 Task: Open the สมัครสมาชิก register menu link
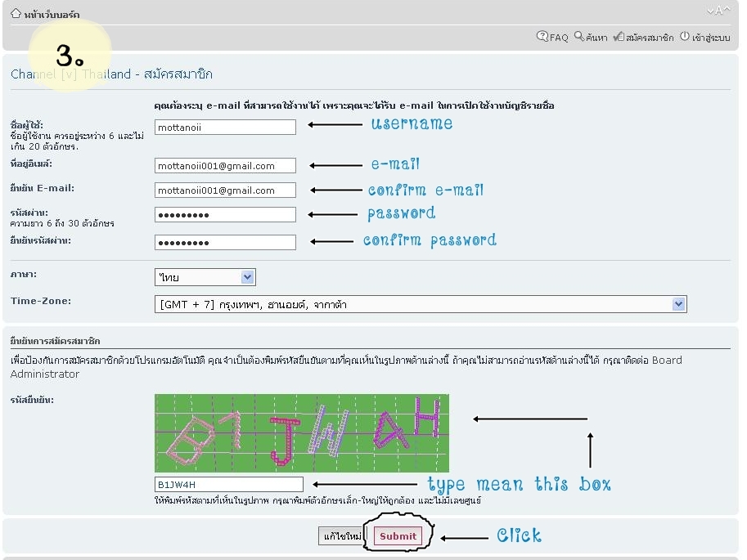pyautogui.click(x=650, y=37)
